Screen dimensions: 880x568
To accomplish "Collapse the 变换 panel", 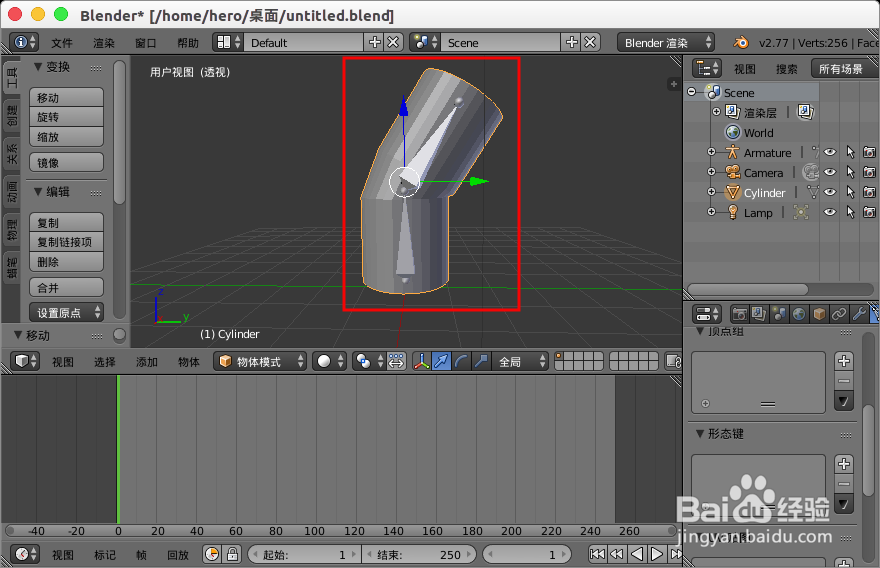I will click(38, 67).
